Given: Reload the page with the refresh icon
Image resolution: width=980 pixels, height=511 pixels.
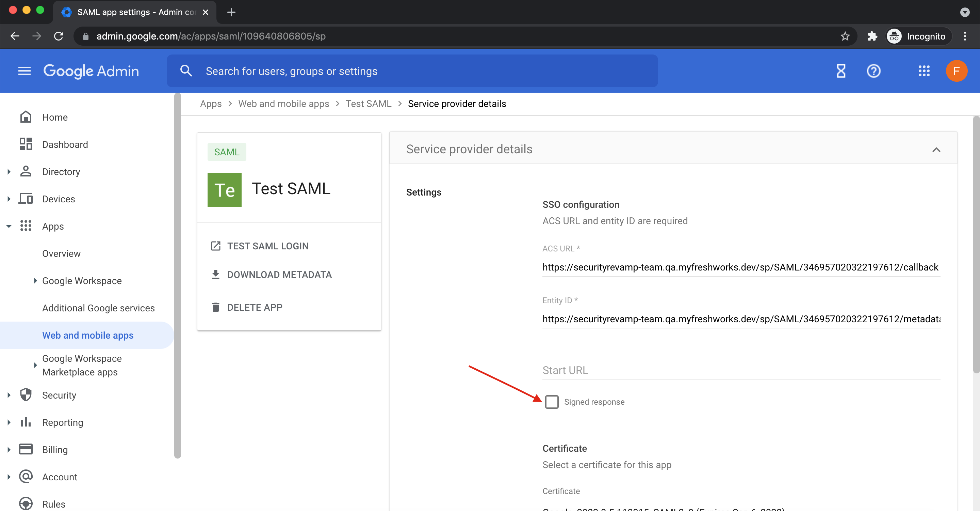Looking at the screenshot, I should point(59,36).
